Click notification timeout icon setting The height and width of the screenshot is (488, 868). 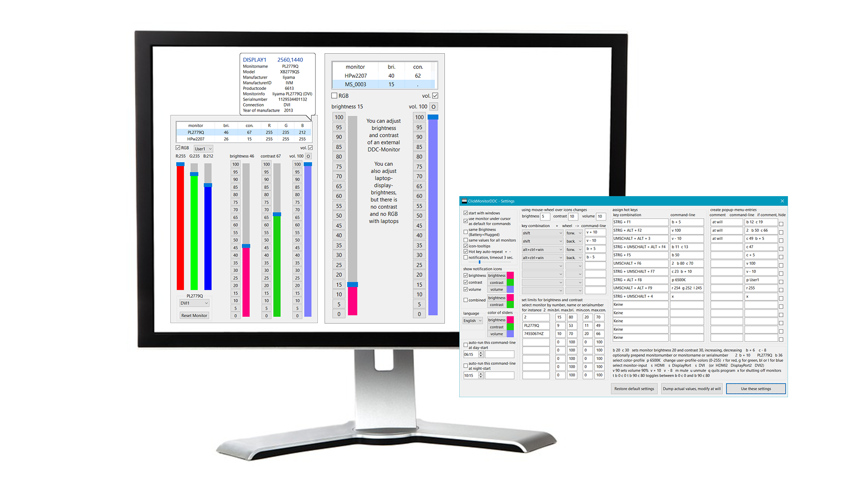click(467, 258)
